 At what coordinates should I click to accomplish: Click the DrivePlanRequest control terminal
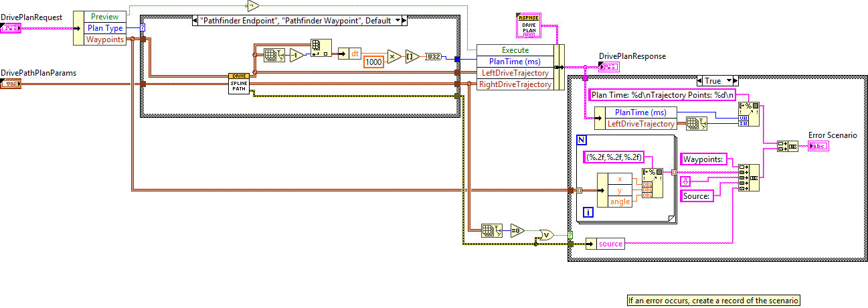12,28
